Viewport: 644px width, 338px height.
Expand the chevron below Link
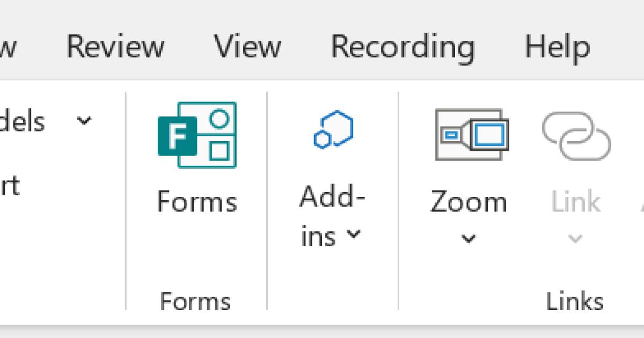[575, 238]
